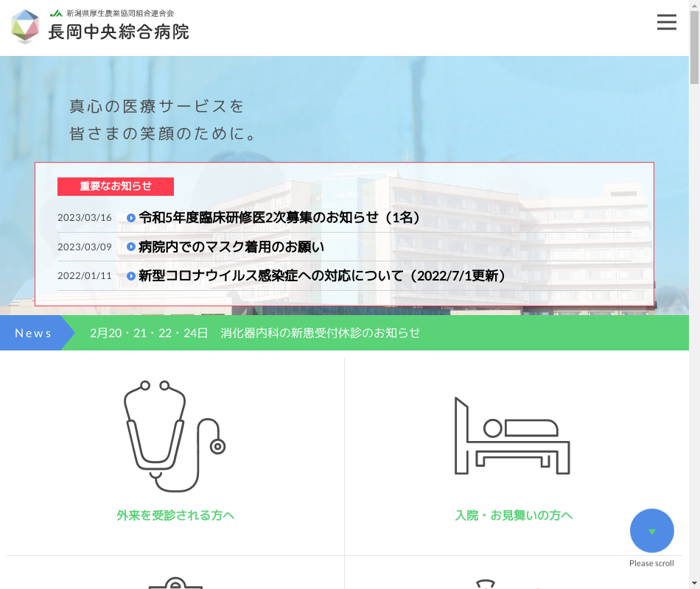Click the 長岡中央綜合病院 site title
Screen dimensions: 700x589
[x=119, y=32]
